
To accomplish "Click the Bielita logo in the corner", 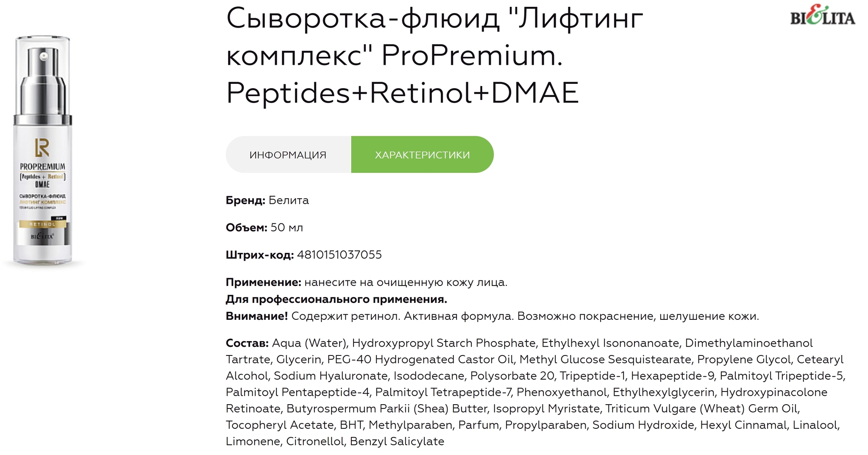I will click(822, 15).
